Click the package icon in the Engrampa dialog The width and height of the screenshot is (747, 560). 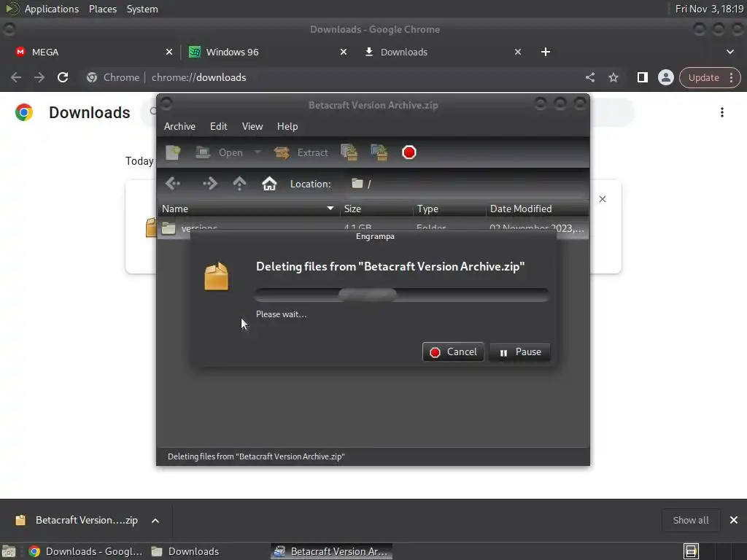coord(216,276)
